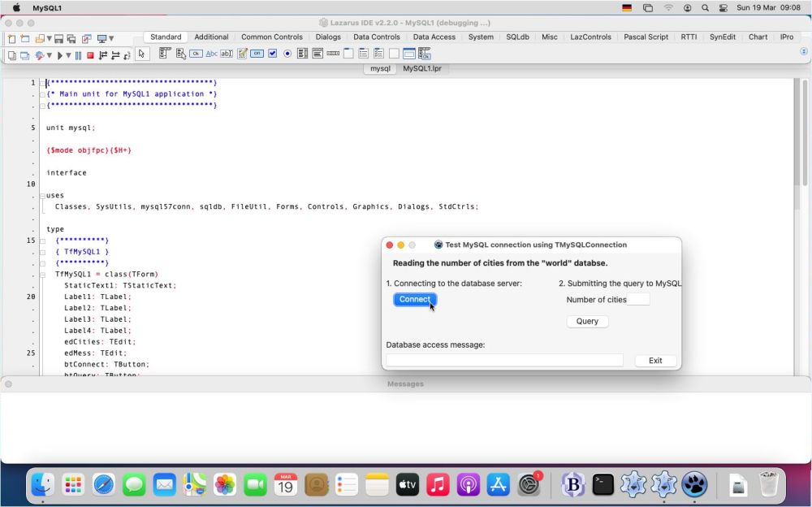Pick TMainMenu component from palette
Screen dimensions: 812x507
[165, 54]
